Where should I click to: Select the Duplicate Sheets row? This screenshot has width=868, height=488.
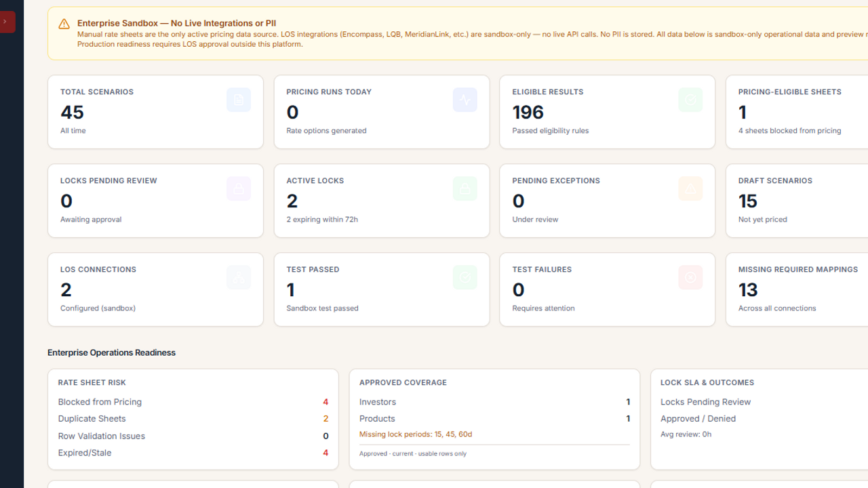[x=193, y=419]
